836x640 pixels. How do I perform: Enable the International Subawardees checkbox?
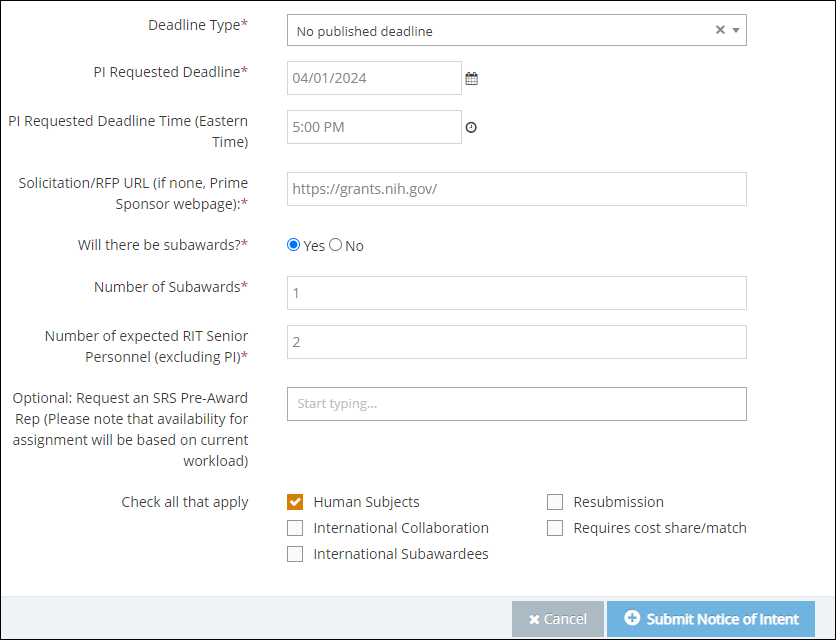(x=295, y=554)
